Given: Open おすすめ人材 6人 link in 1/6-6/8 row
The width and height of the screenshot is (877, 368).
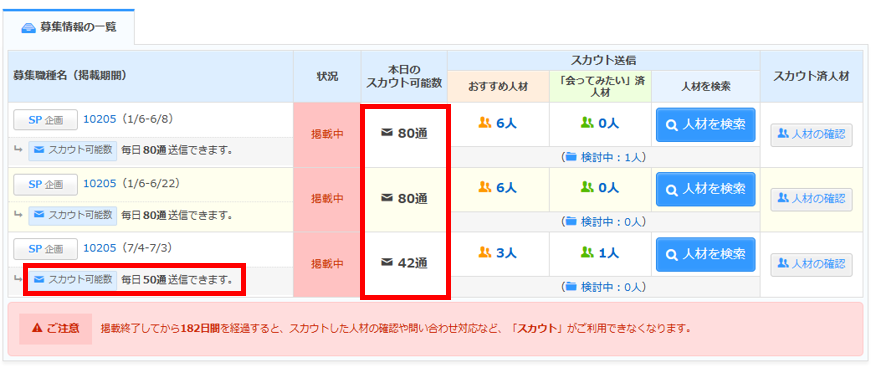Looking at the screenshot, I should tap(498, 124).
